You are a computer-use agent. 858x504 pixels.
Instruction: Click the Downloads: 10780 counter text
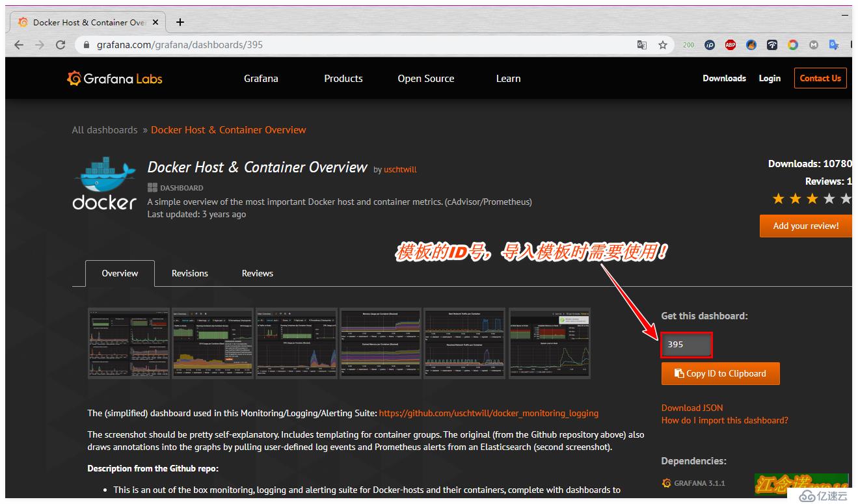click(810, 164)
